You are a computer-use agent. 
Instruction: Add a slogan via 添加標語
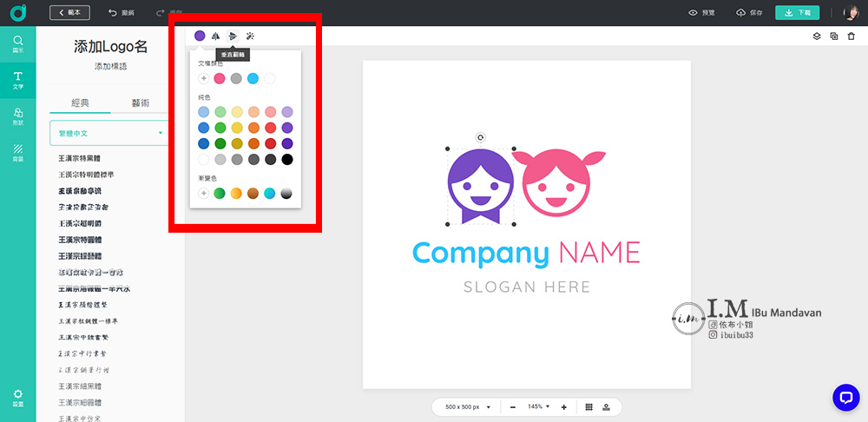pyautogui.click(x=111, y=67)
